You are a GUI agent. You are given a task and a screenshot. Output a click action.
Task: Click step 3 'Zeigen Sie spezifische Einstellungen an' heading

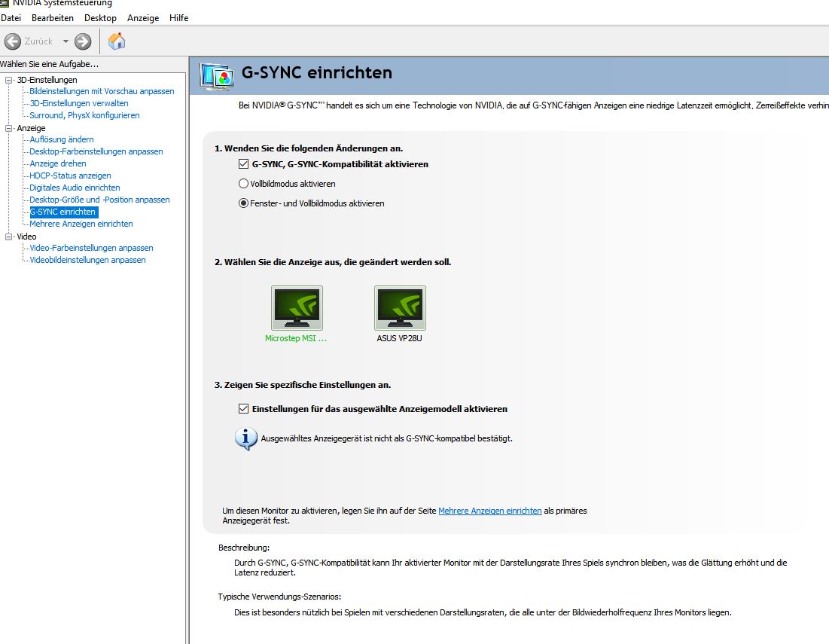pyautogui.click(x=303, y=385)
